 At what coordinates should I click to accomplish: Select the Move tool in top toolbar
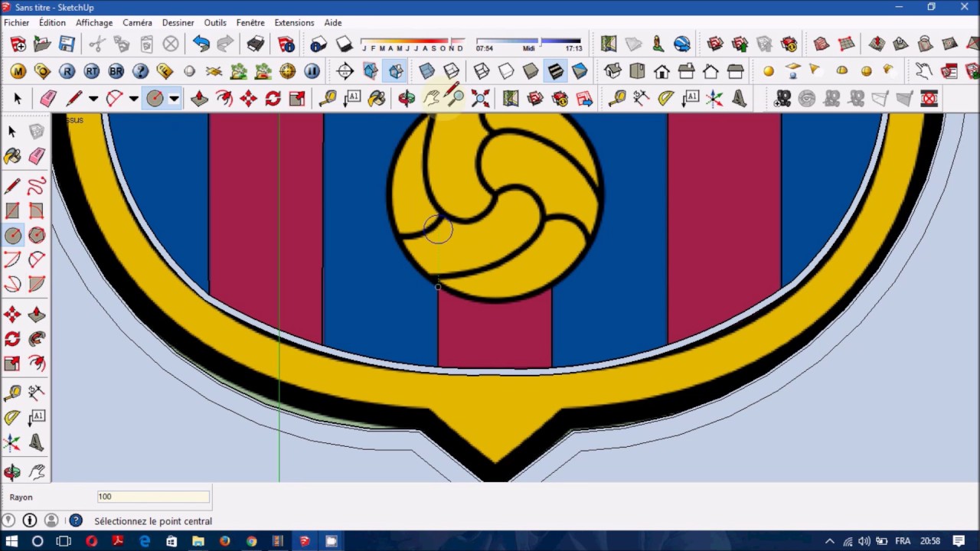click(248, 98)
